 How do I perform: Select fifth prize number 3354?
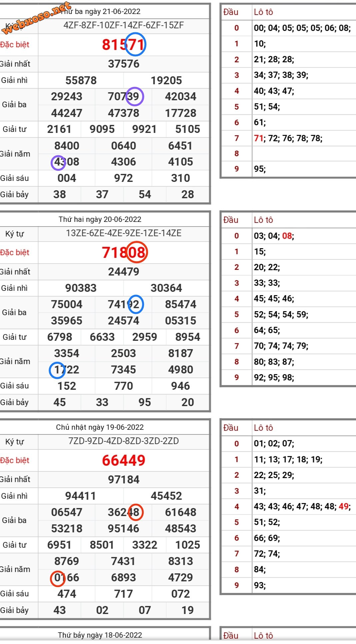click(67, 353)
